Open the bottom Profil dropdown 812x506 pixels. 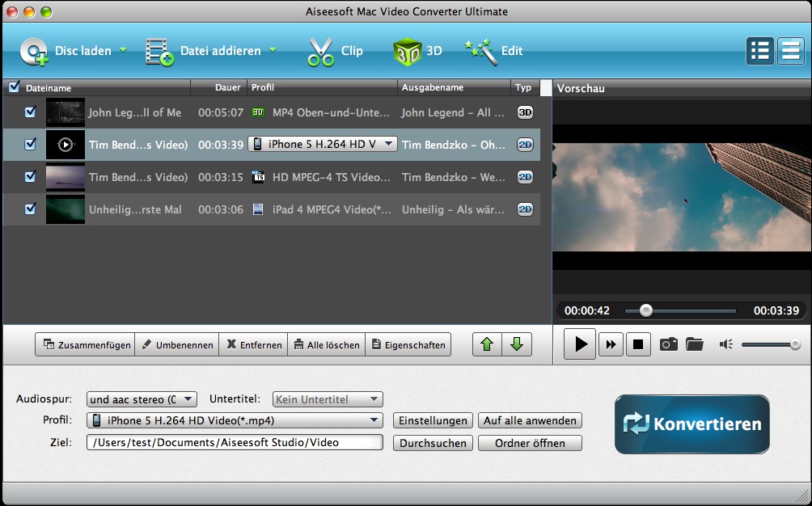[x=235, y=420]
